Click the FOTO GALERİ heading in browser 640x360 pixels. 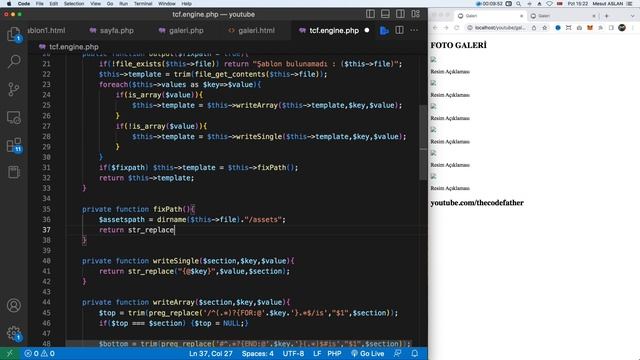click(458, 45)
